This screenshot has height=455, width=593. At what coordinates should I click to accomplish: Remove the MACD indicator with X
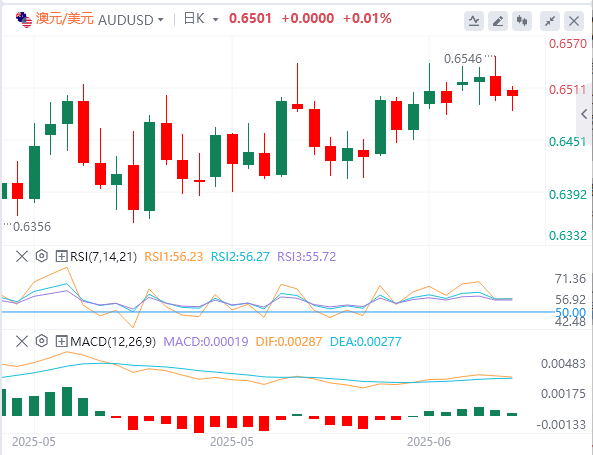(x=22, y=342)
